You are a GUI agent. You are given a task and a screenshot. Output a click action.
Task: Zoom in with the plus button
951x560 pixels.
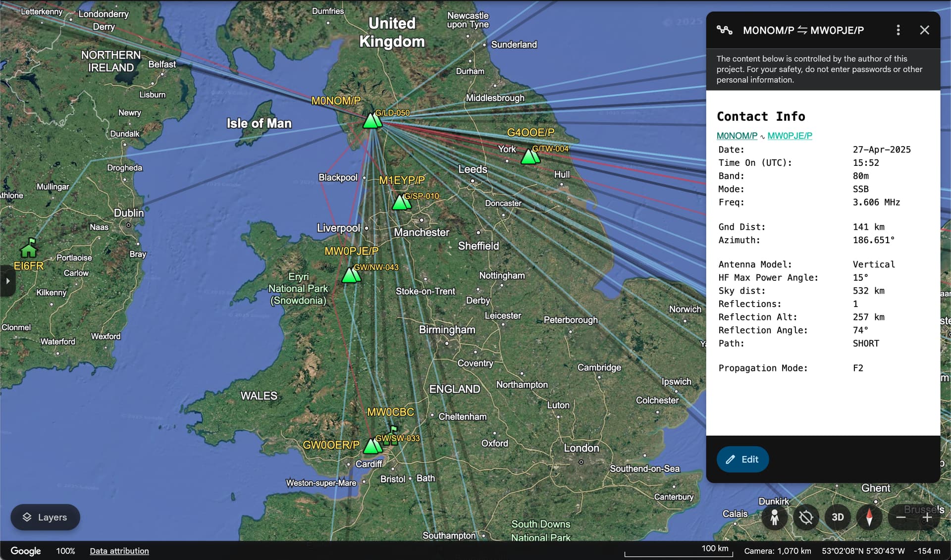(x=927, y=517)
